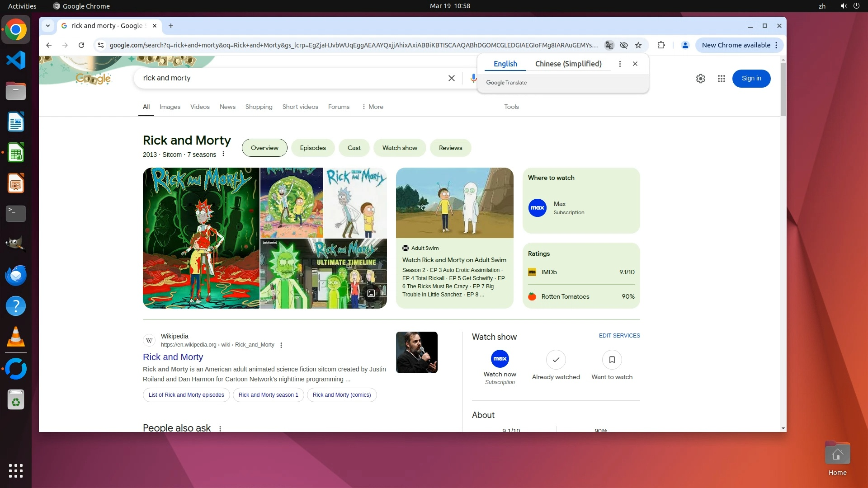868x488 pixels.
Task: Bookmark this page with the star icon
Action: pyautogui.click(x=638, y=45)
